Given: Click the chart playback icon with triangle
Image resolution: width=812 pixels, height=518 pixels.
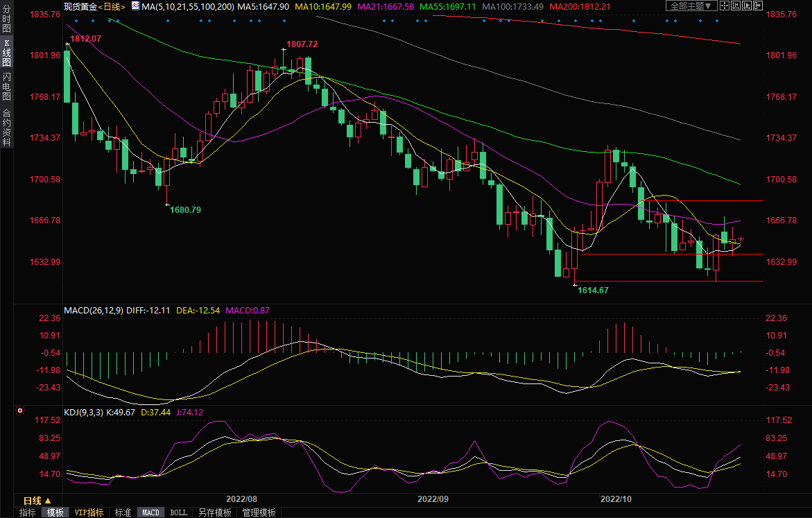Looking at the screenshot, I should tap(747, 6).
